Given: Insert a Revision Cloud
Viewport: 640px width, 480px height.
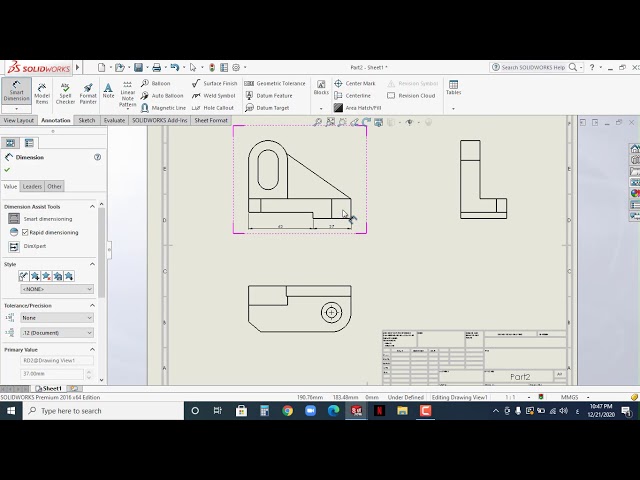Looking at the screenshot, I should [411, 96].
